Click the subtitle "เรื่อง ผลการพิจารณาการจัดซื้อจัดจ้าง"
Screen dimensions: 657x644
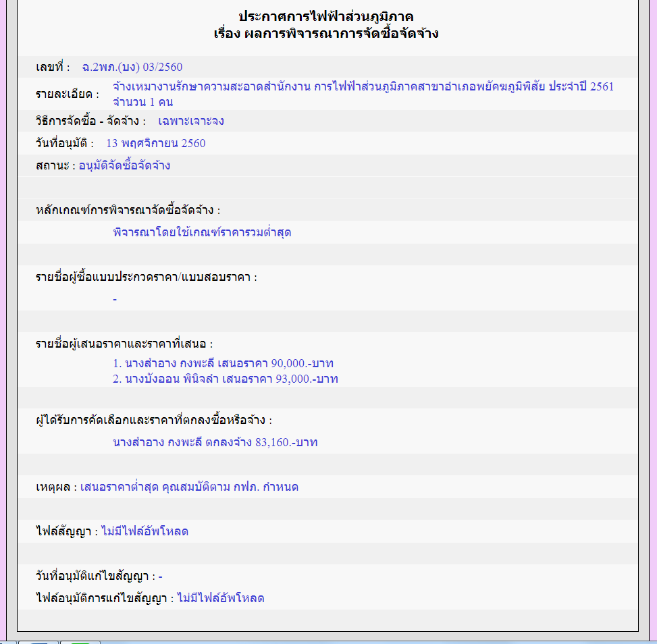tap(326, 33)
